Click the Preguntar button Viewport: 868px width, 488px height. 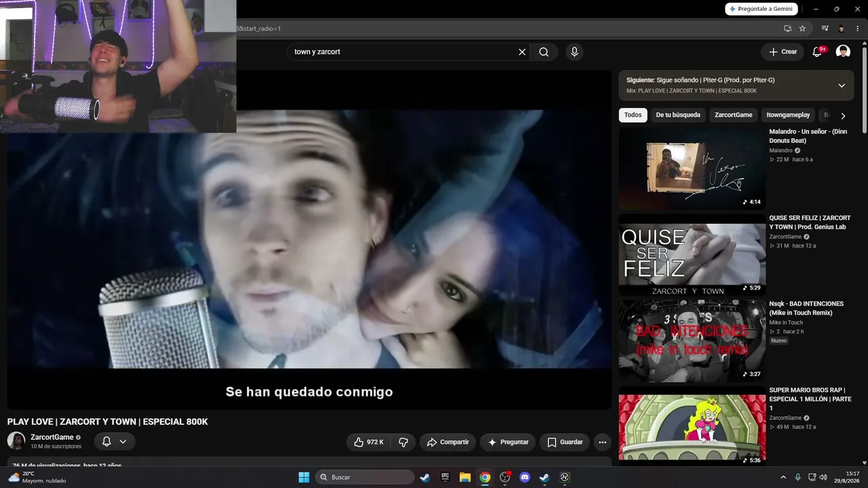point(508,442)
